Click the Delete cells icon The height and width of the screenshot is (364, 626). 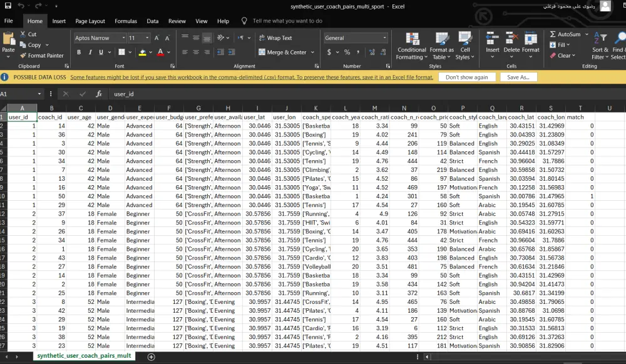pos(511,39)
